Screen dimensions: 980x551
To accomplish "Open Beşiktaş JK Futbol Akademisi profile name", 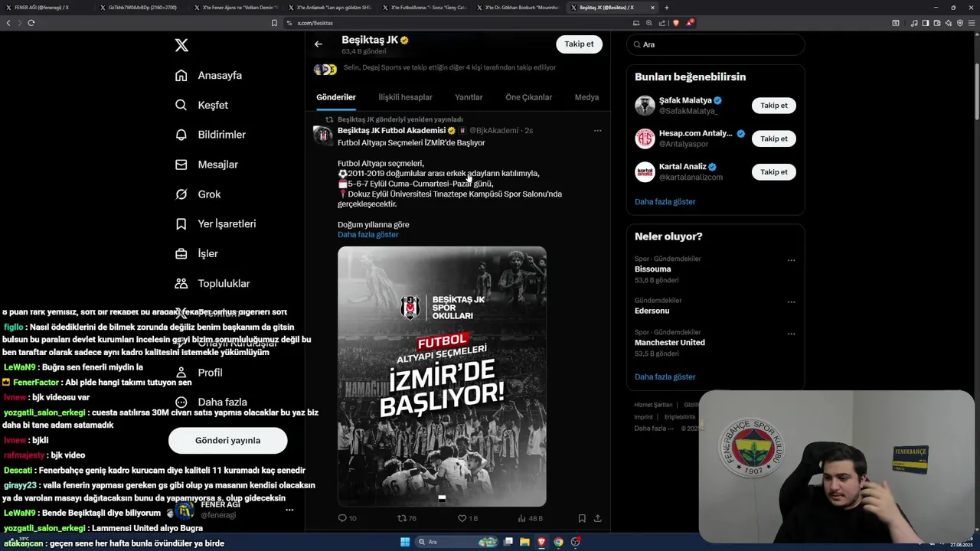I will (x=391, y=131).
